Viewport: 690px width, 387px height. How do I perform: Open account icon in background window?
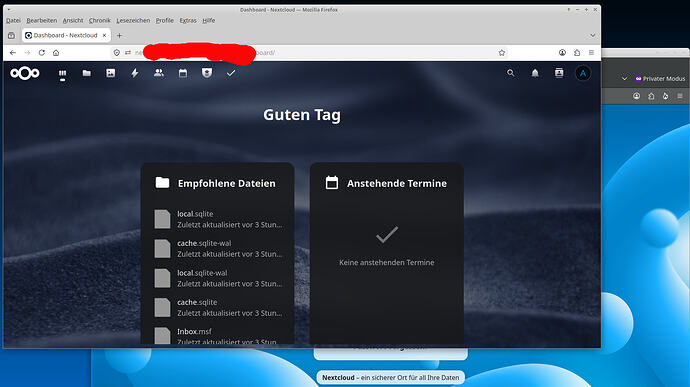point(636,96)
